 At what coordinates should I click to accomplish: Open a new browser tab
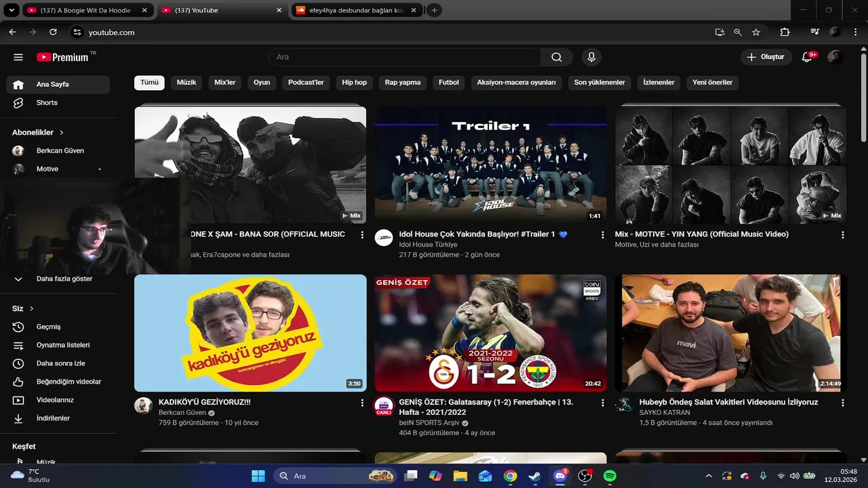[x=435, y=10]
